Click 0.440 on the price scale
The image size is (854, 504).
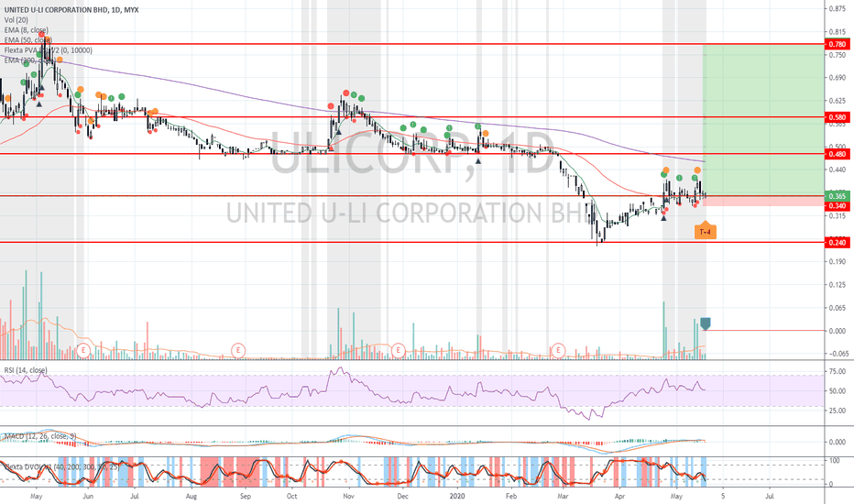[838, 170]
